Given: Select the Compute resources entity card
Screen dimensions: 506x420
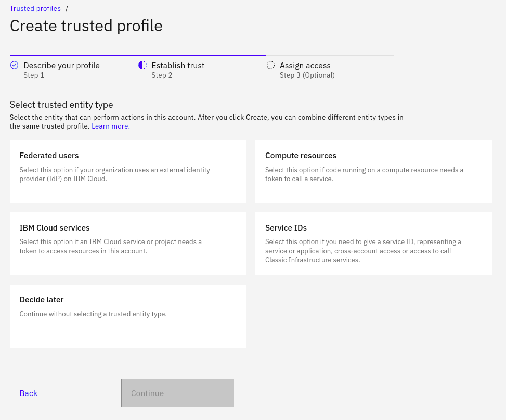Looking at the screenshot, I should tap(373, 171).
